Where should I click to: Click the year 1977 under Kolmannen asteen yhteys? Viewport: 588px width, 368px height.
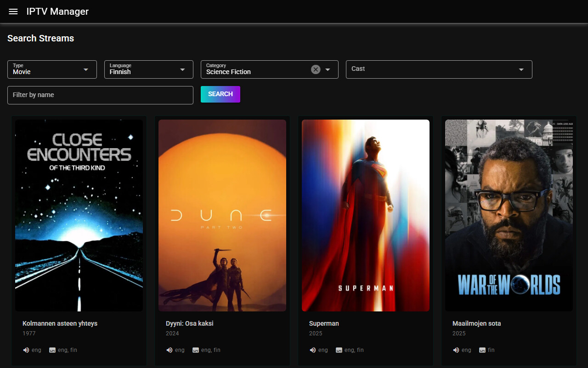click(x=29, y=333)
